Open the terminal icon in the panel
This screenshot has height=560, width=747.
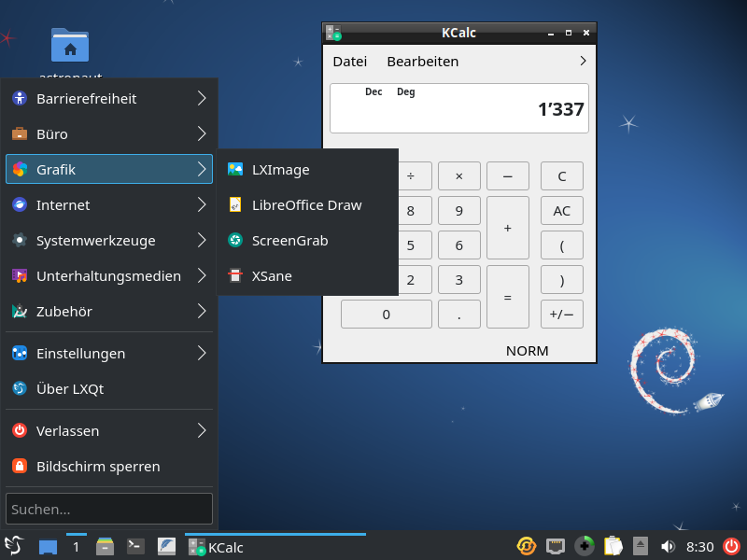coord(135,546)
